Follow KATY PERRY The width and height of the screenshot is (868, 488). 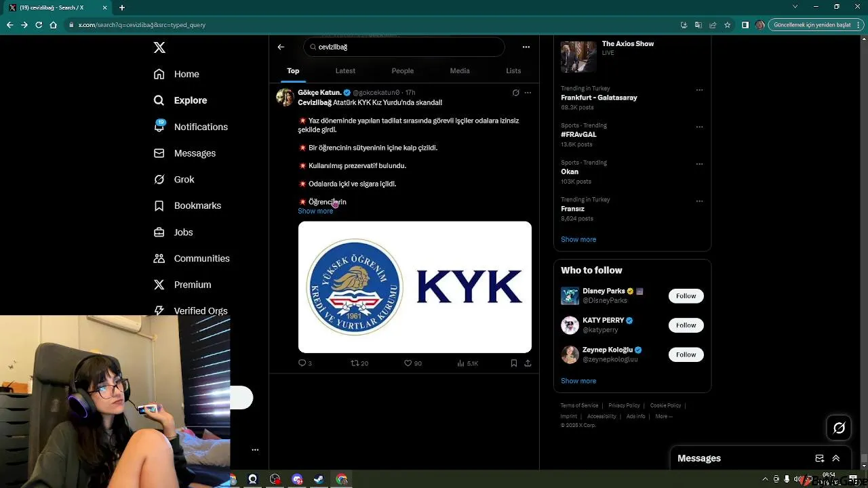coord(686,325)
